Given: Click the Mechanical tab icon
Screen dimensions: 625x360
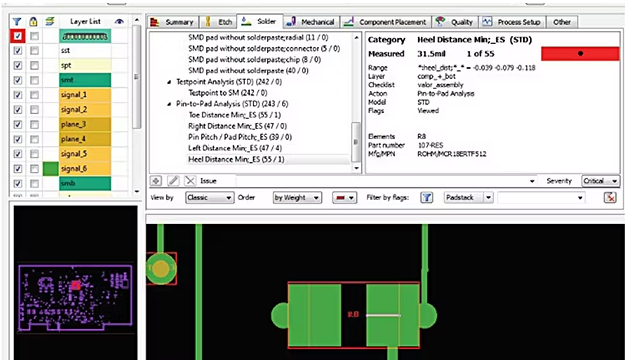Looking at the screenshot, I should (291, 22).
